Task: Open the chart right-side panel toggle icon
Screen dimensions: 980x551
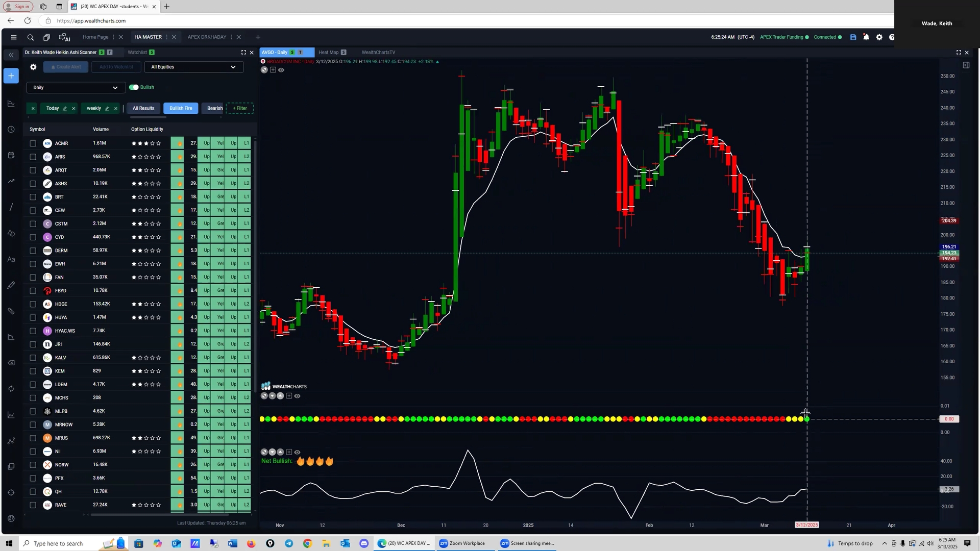Action: 966,65
